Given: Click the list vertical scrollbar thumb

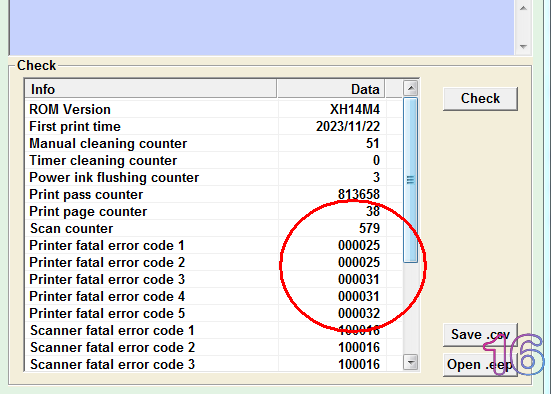Looking at the screenshot, I should tap(410, 180).
